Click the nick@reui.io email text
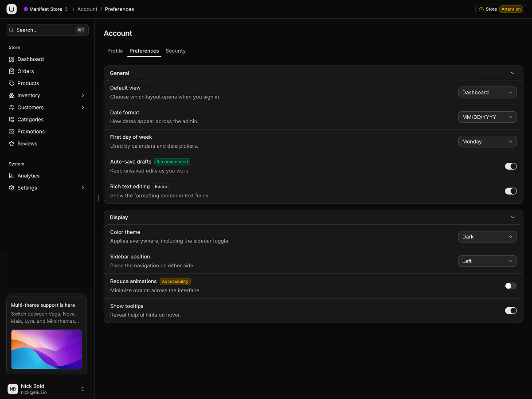The image size is (532, 399). tap(34, 392)
